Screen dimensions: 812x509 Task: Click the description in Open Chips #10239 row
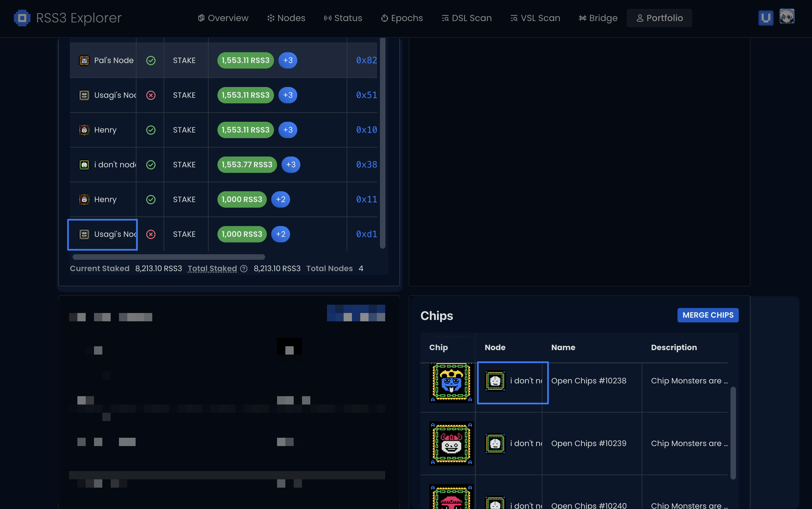click(x=689, y=443)
